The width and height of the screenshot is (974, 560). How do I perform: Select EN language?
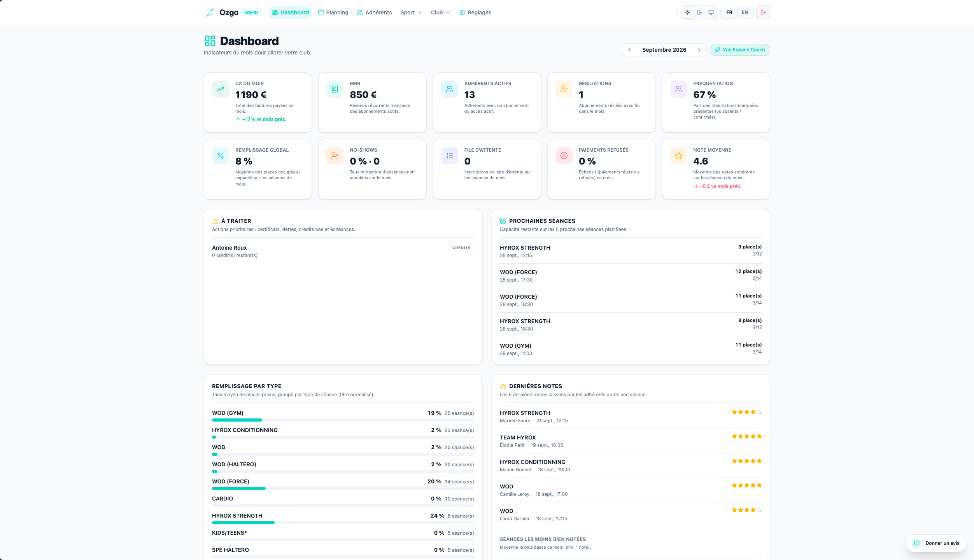[745, 12]
